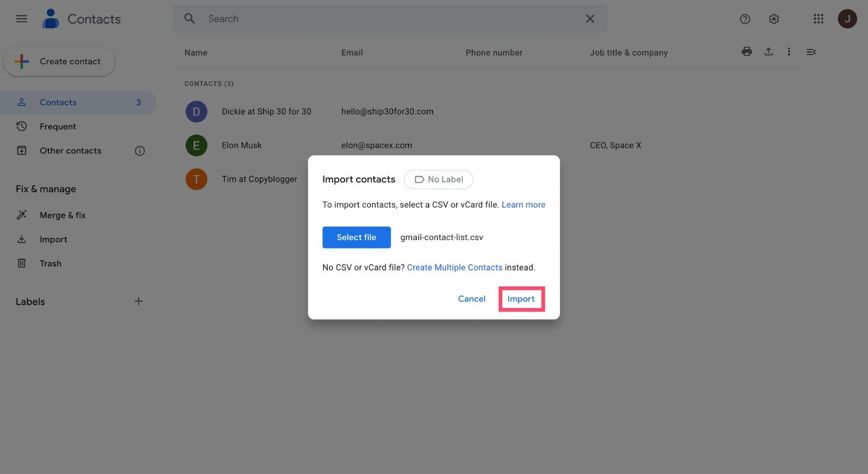Click the Name column header
The width and height of the screenshot is (868, 474).
click(x=196, y=53)
